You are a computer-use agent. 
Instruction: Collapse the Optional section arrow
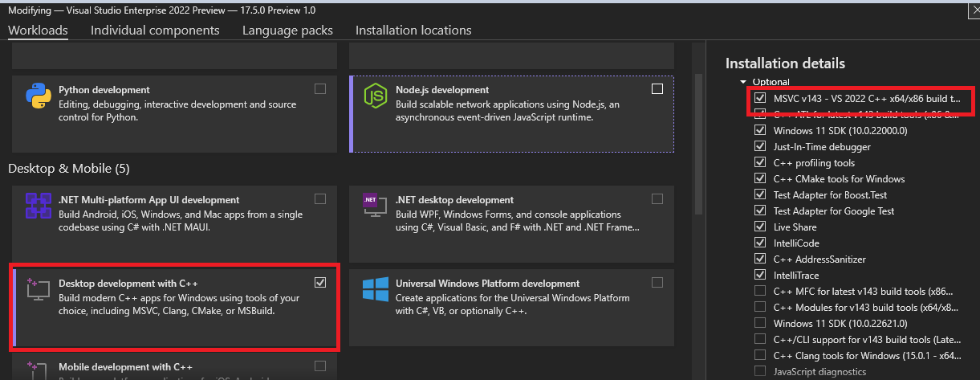[743, 82]
